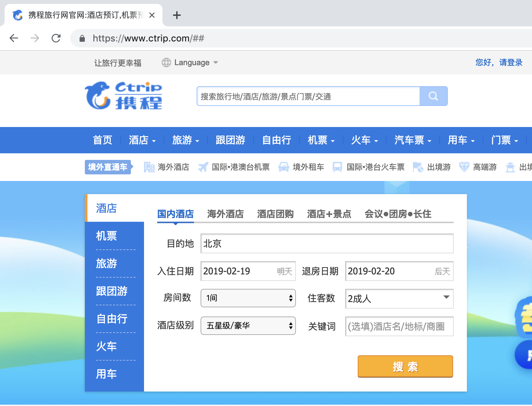This screenshot has width=532, height=406.
Task: Select 酒店 in the left sidebar
Action: pos(114,208)
